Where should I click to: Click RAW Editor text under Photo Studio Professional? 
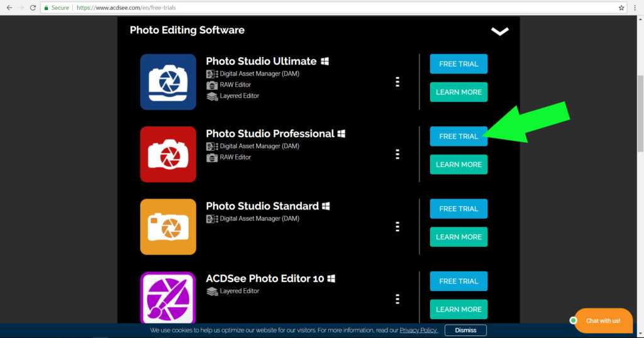(235, 157)
